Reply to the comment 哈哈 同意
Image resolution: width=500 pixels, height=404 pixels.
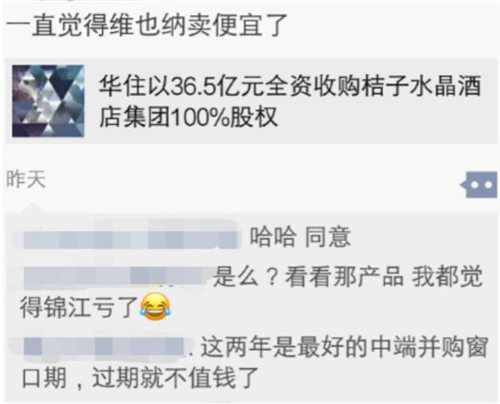pyautogui.click(x=300, y=237)
